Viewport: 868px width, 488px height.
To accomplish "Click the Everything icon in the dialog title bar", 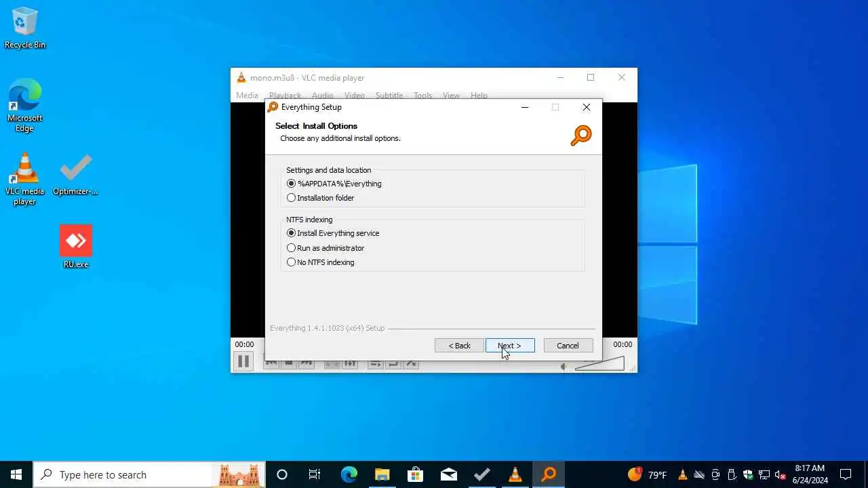I will [x=273, y=107].
